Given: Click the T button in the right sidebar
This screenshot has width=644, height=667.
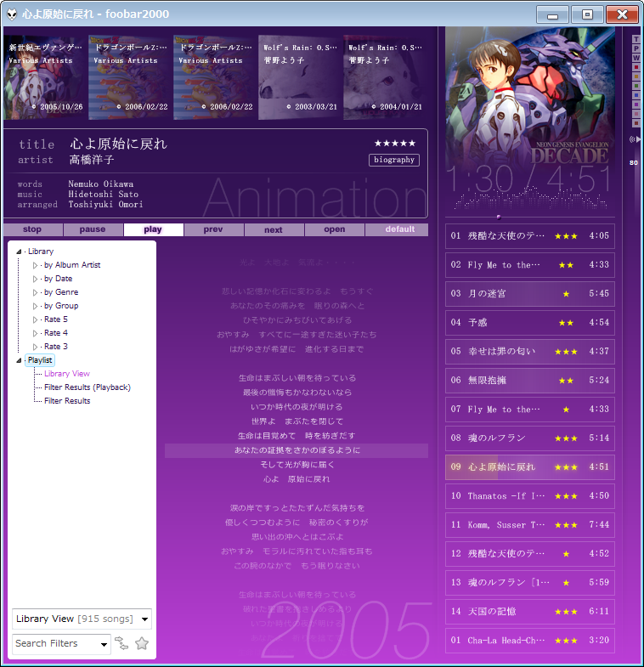Looking at the screenshot, I should click(x=636, y=39).
